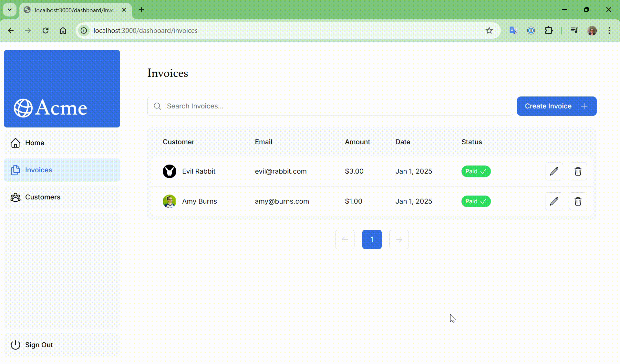The width and height of the screenshot is (620, 364).
Task: Click Evil Rabbit's customer avatar
Action: (169, 171)
